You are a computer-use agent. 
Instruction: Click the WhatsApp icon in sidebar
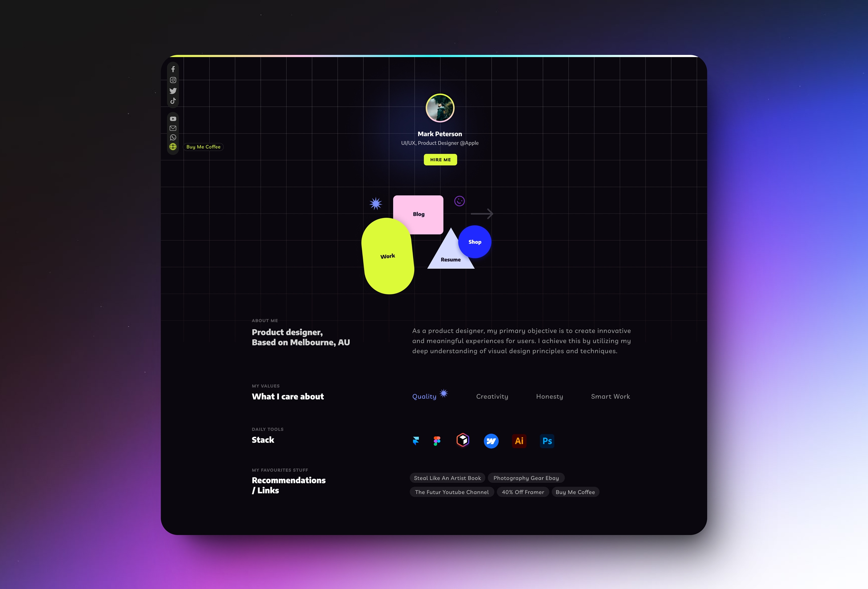tap(173, 137)
